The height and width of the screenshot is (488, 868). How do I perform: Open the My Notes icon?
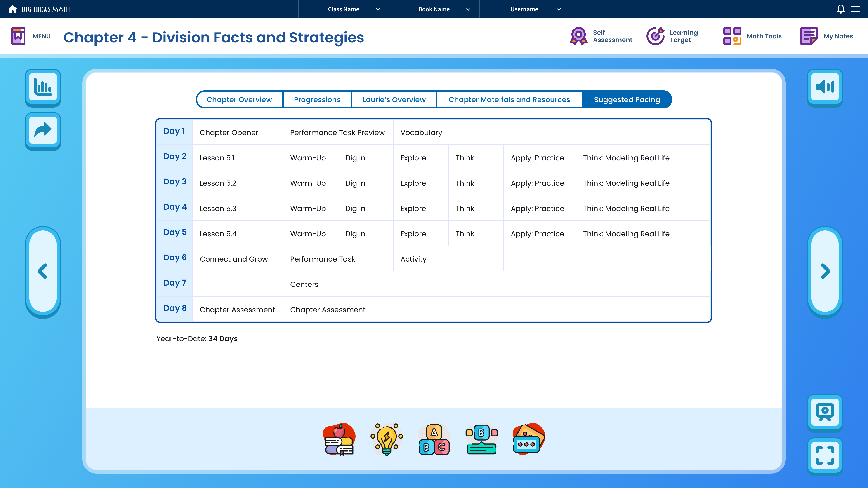pyautogui.click(x=809, y=36)
